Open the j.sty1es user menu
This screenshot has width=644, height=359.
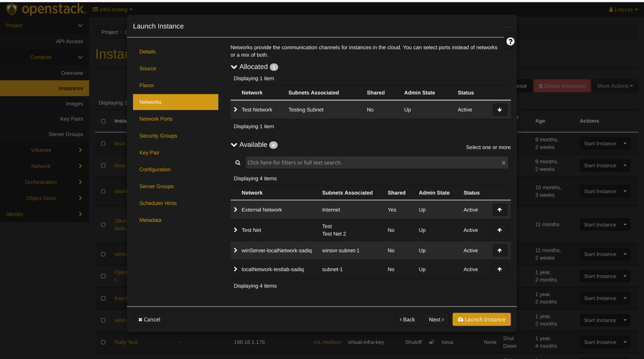coord(623,10)
